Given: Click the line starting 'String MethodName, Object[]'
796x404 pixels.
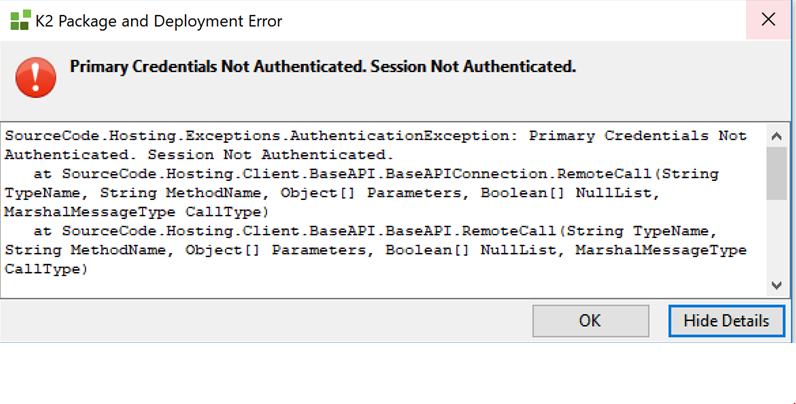Looking at the screenshot, I should (376, 250).
